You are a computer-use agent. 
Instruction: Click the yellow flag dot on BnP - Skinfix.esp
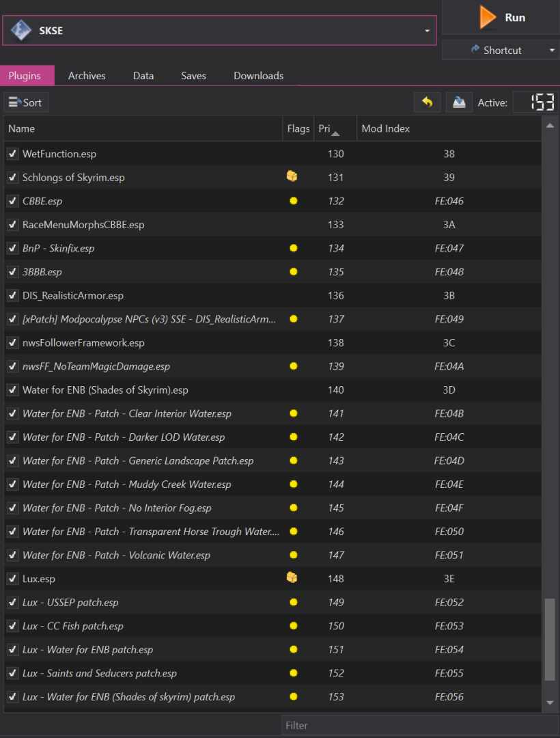tap(294, 248)
